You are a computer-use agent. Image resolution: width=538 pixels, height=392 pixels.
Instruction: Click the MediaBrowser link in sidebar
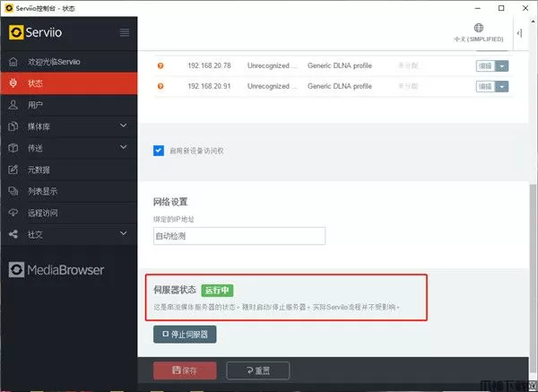[x=56, y=270]
